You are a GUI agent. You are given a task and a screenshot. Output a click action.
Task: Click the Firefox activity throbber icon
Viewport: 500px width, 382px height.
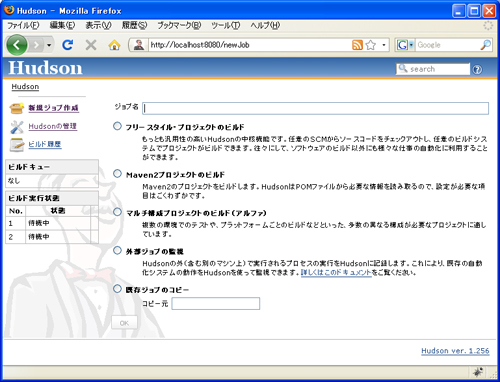488,25
